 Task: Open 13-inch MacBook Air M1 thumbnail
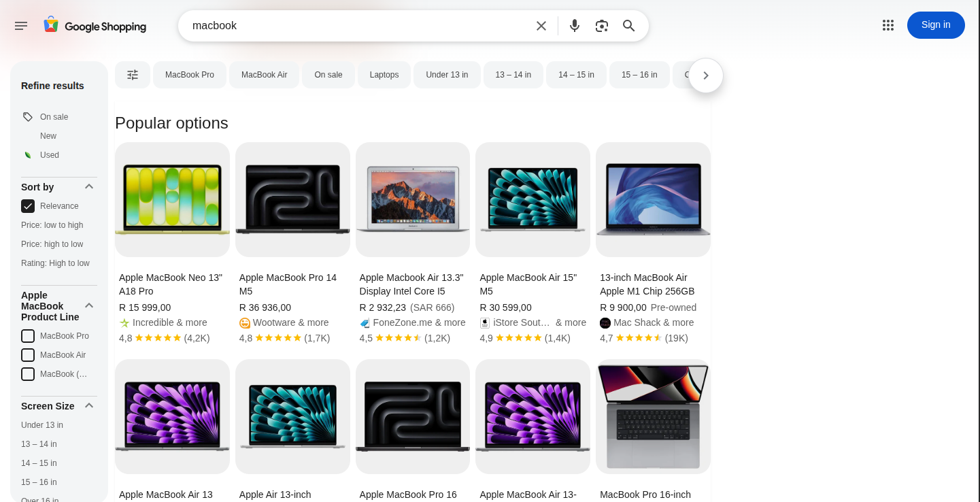(x=653, y=199)
